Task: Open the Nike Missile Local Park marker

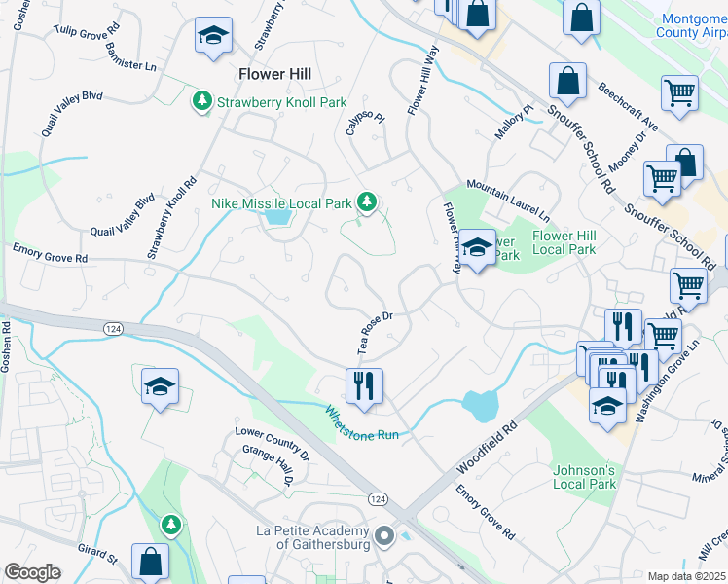Action: click(x=367, y=202)
